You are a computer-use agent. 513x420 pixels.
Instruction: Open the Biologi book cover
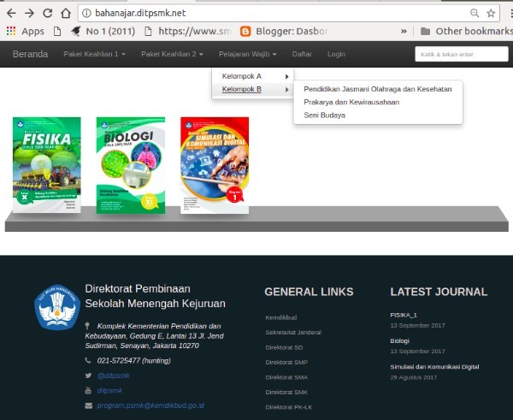[131, 165]
